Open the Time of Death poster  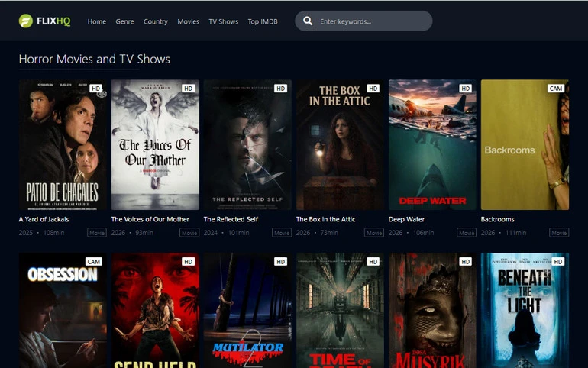(340, 310)
